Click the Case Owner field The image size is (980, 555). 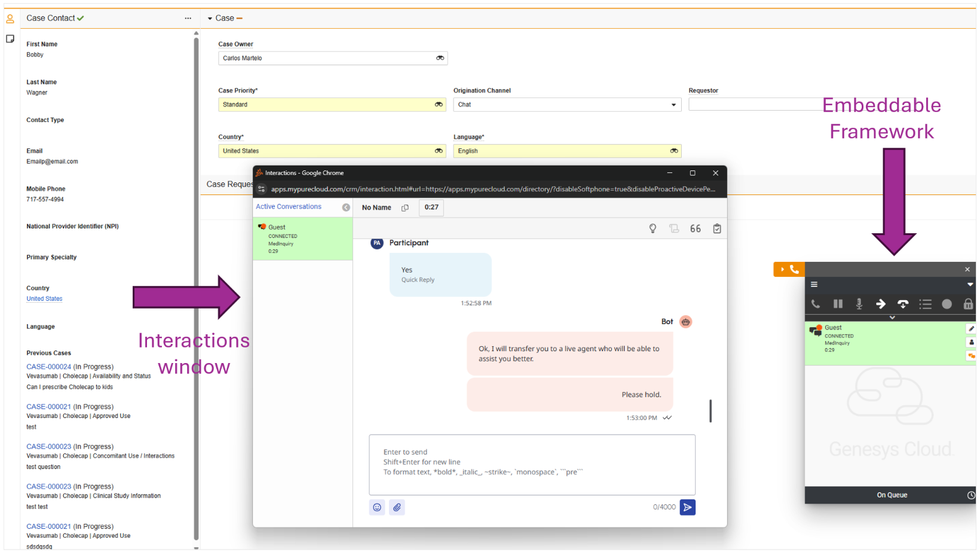tap(333, 58)
